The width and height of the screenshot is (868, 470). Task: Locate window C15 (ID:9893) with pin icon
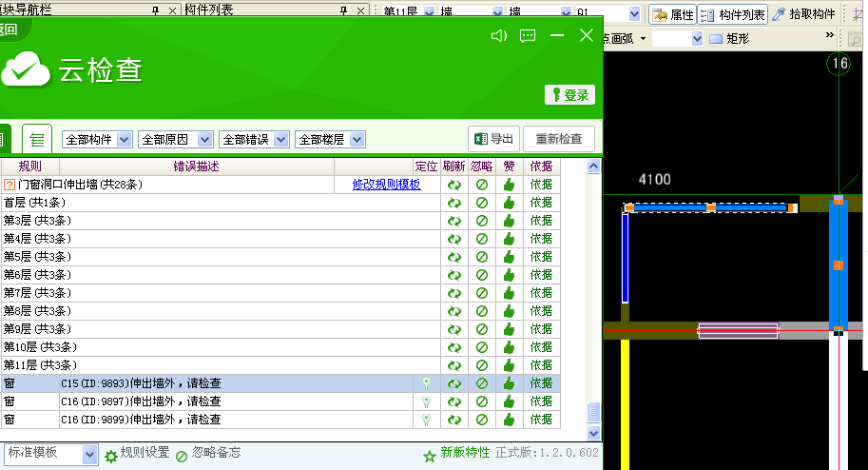pyautogui.click(x=426, y=383)
